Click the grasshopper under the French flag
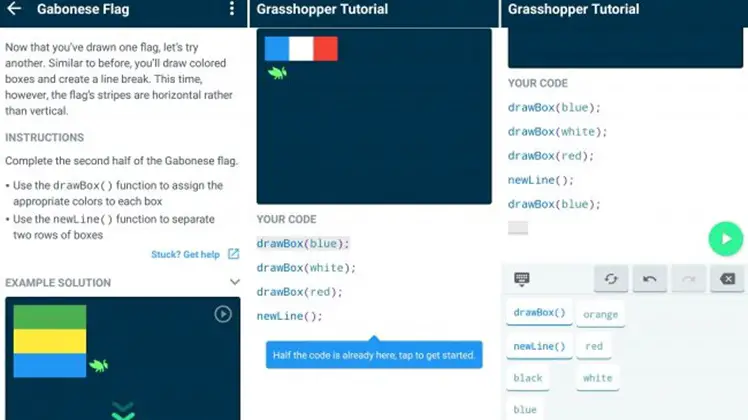Image resolution: width=748 pixels, height=420 pixels. pos(277,73)
